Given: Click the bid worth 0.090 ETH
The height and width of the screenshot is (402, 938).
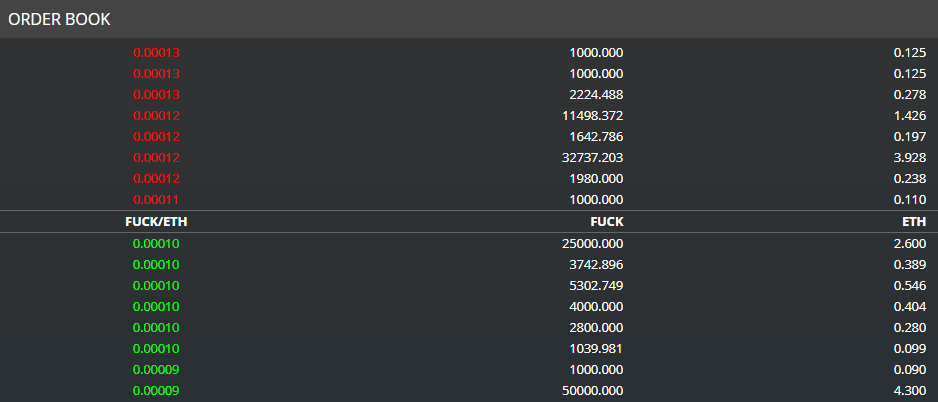Looking at the screenshot, I should point(469,369).
